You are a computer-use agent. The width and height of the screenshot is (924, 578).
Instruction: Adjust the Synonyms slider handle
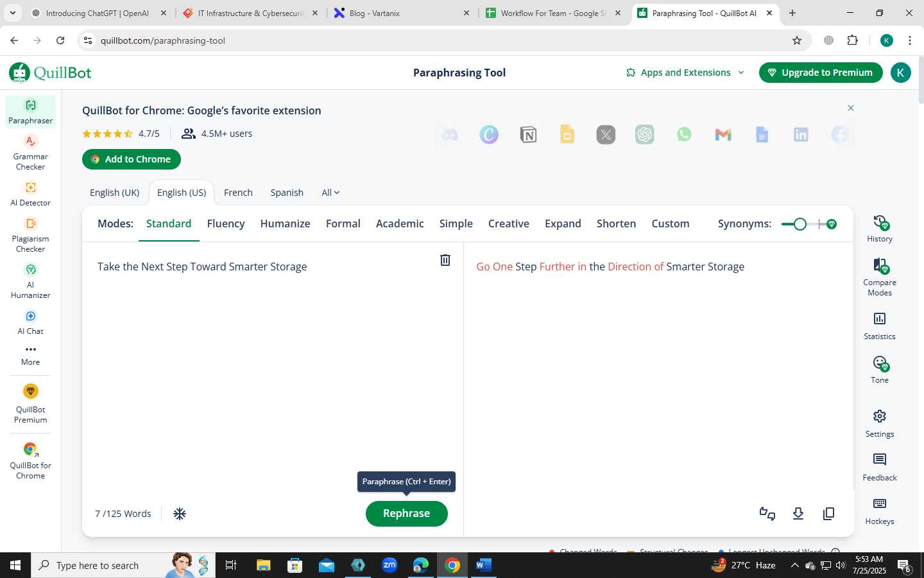tap(800, 224)
